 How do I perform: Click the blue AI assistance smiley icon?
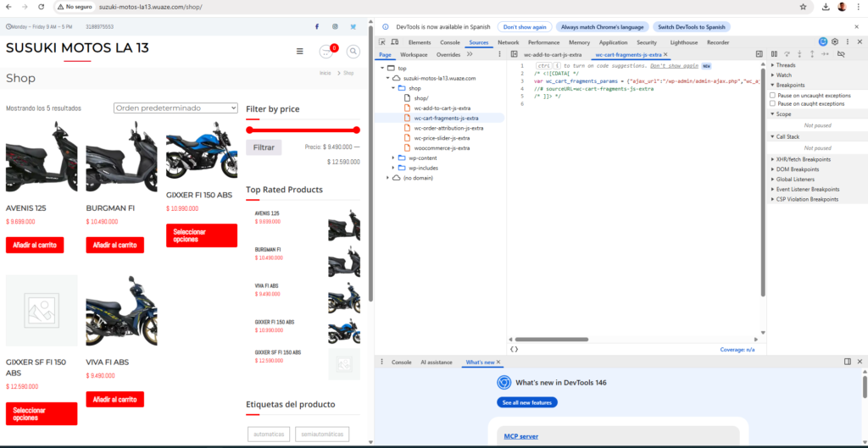[x=823, y=42]
